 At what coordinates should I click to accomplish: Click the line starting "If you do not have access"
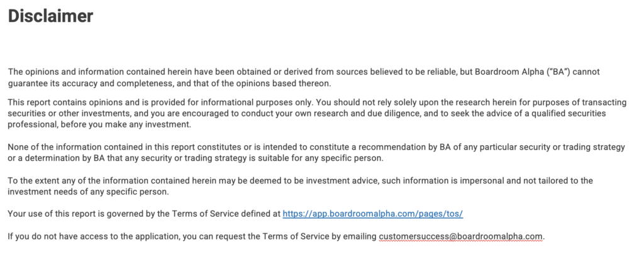click(277, 237)
